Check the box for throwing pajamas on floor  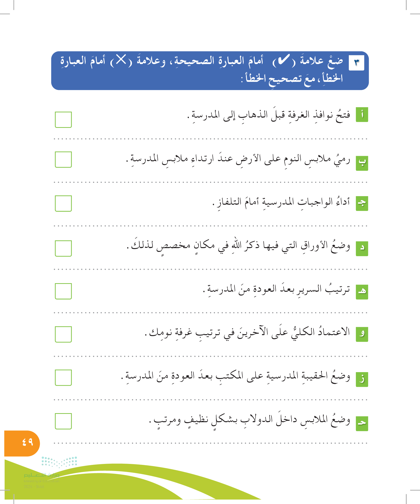(63, 159)
